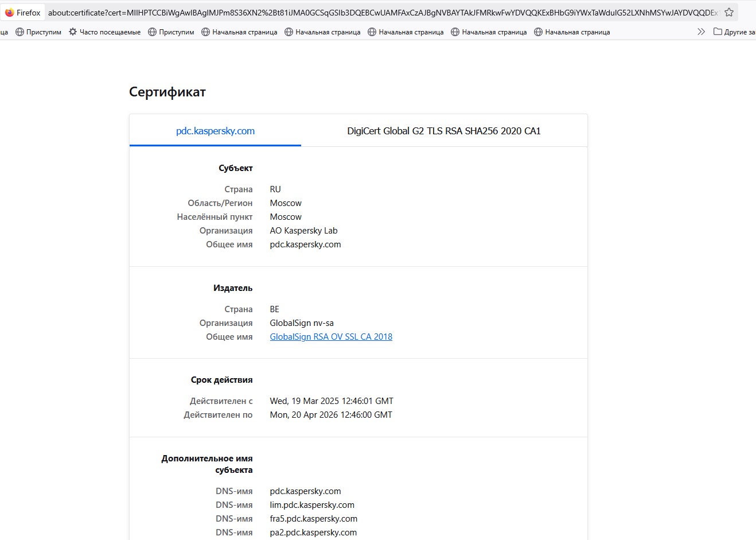Viewport: 756px width, 540px height.
Task: Open the gear-icon "Часто посещаемые" bookmark
Action: point(104,32)
